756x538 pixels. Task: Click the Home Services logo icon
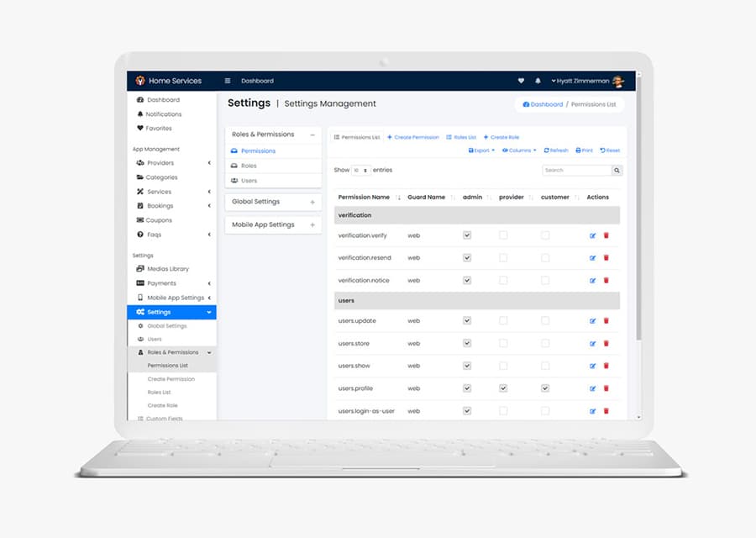pyautogui.click(x=140, y=81)
